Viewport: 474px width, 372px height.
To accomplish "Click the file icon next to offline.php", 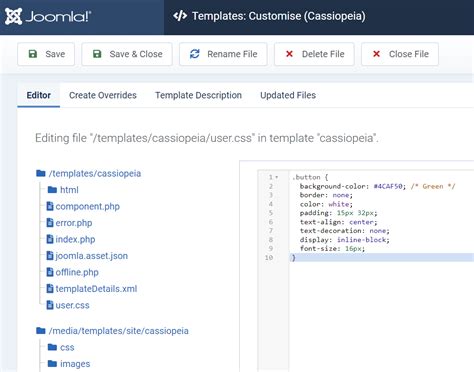I will click(x=50, y=272).
